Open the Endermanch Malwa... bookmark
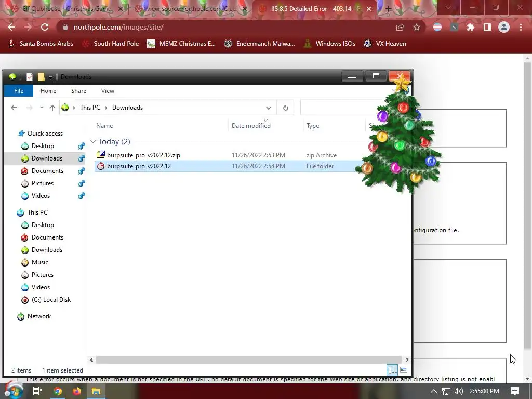Screen dimensions: 532x399 click(260, 44)
